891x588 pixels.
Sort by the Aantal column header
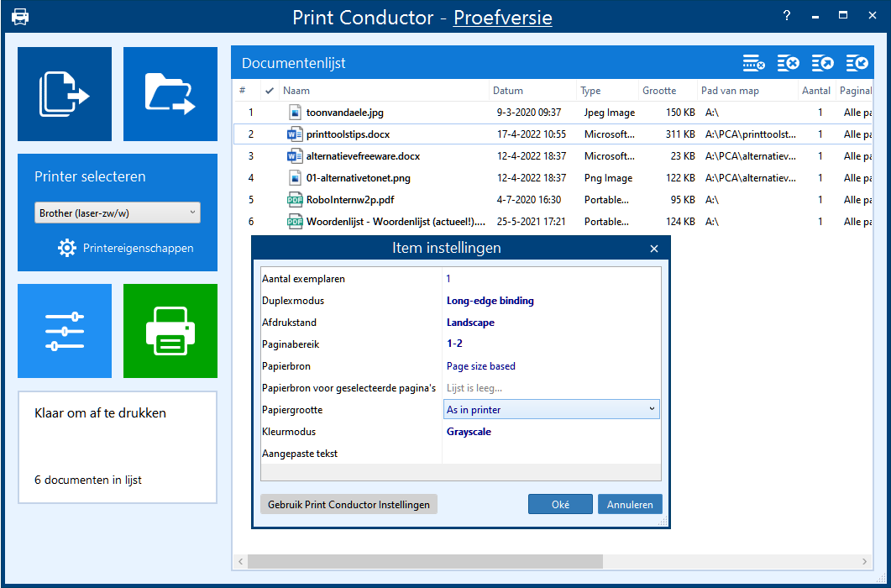tap(816, 91)
